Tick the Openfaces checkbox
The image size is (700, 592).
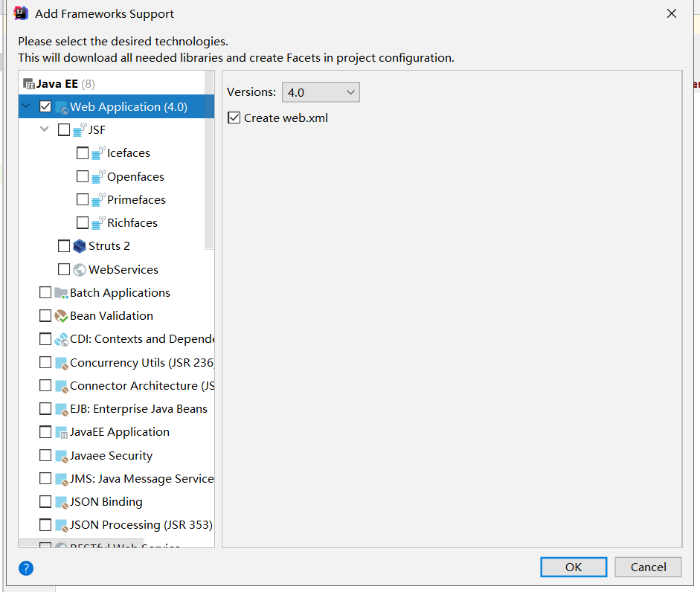point(83,176)
